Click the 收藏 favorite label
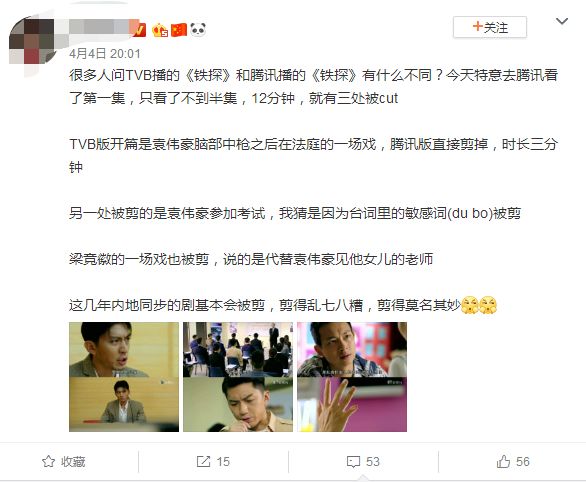Viewport: 586px width, 482px height. (73, 462)
